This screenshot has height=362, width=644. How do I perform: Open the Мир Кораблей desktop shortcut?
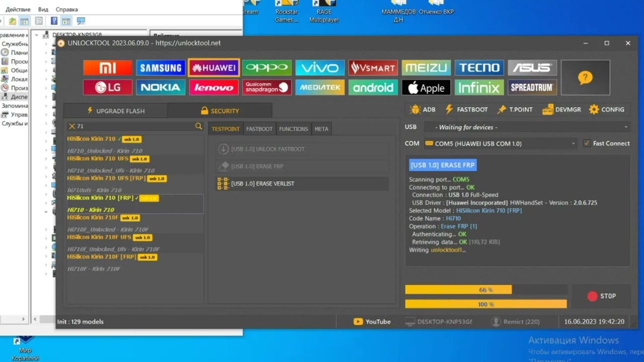[x=25, y=348]
